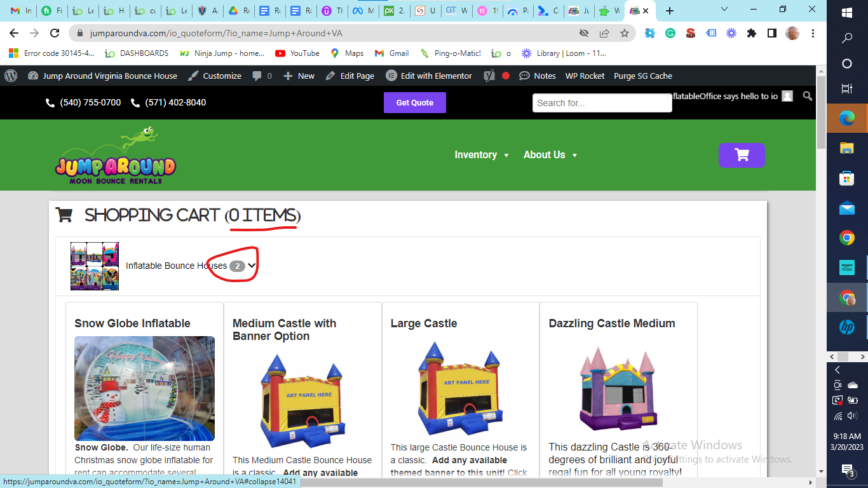Reload the page with the refresh icon
The height and width of the screenshot is (488, 868).
55,33
